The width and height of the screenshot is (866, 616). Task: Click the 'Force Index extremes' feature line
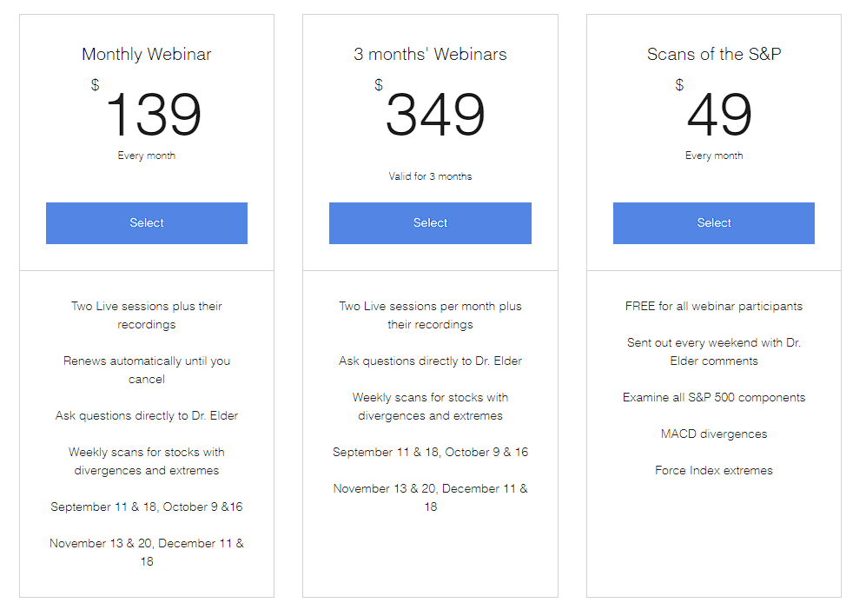tap(714, 470)
